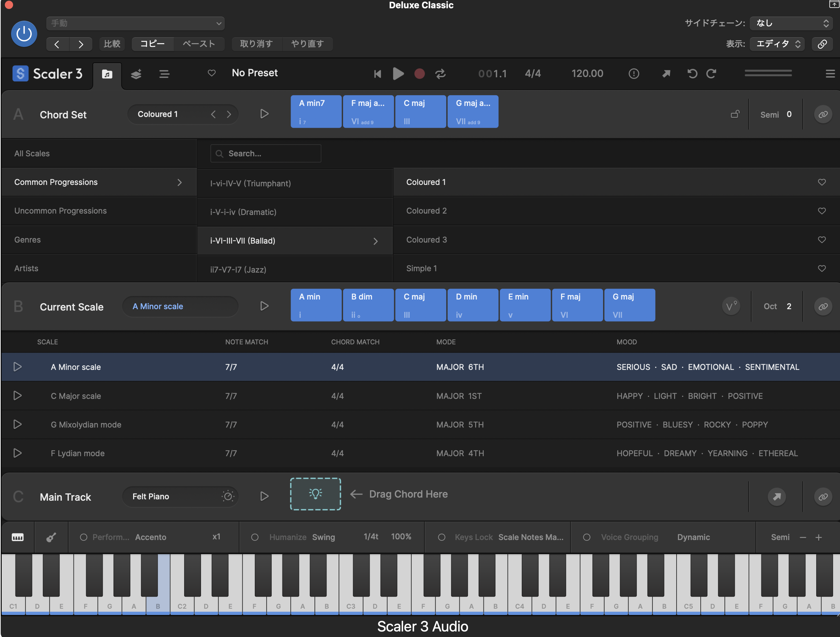Image resolution: width=840 pixels, height=637 pixels.
Task: Open the list view tab
Action: pos(164,74)
